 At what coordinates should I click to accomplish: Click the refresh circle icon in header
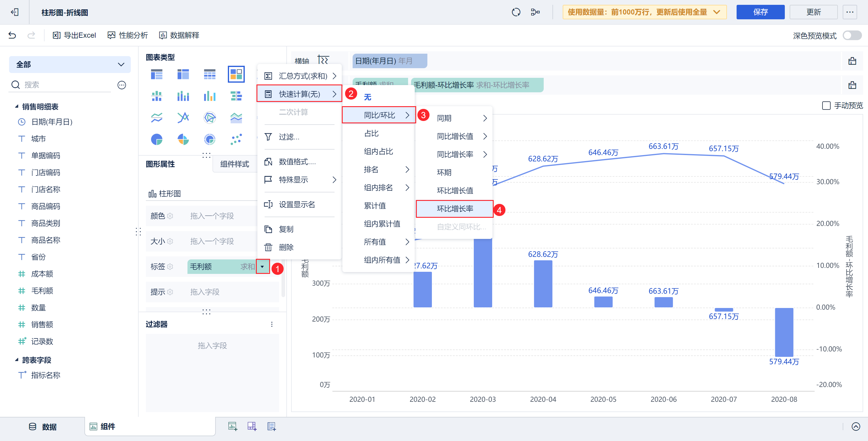pos(516,12)
